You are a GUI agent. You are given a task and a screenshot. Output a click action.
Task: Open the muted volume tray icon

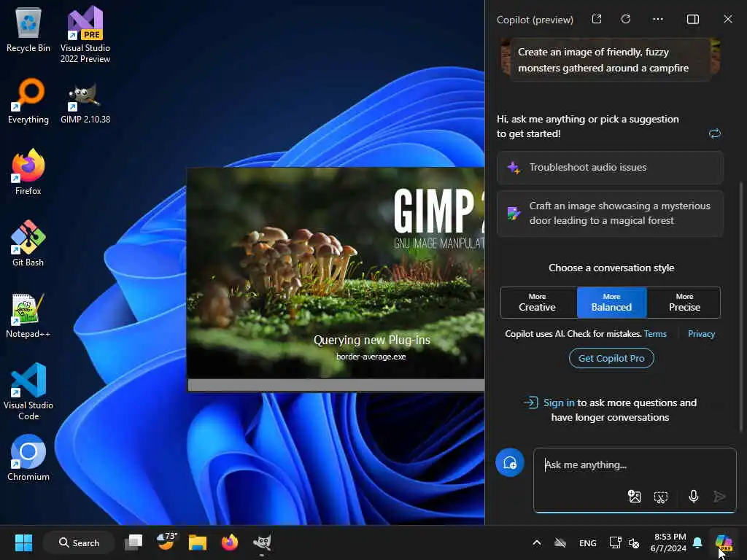click(x=634, y=542)
